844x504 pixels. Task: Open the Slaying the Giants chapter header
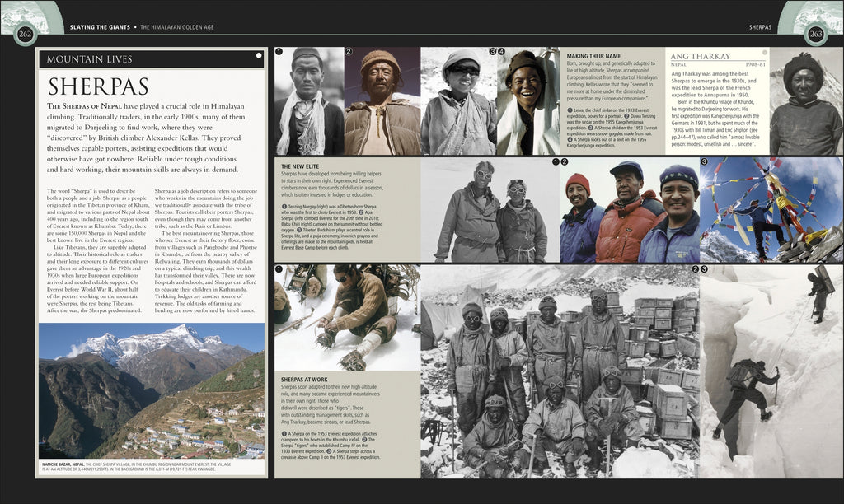coord(96,27)
